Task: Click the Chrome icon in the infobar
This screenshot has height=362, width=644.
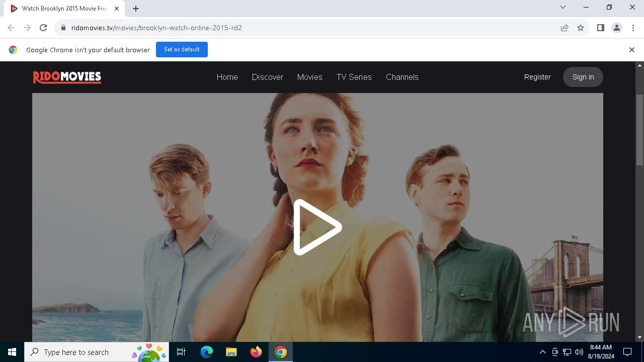Action: point(13,50)
